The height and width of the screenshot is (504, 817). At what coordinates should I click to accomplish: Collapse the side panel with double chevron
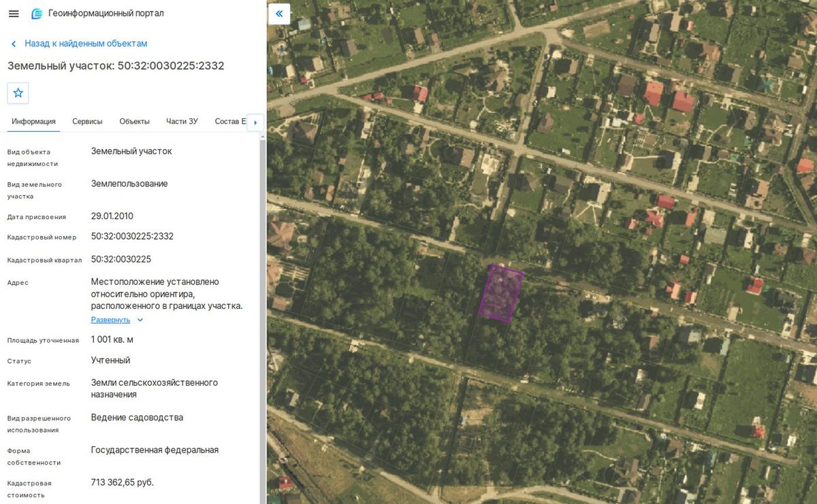click(279, 14)
